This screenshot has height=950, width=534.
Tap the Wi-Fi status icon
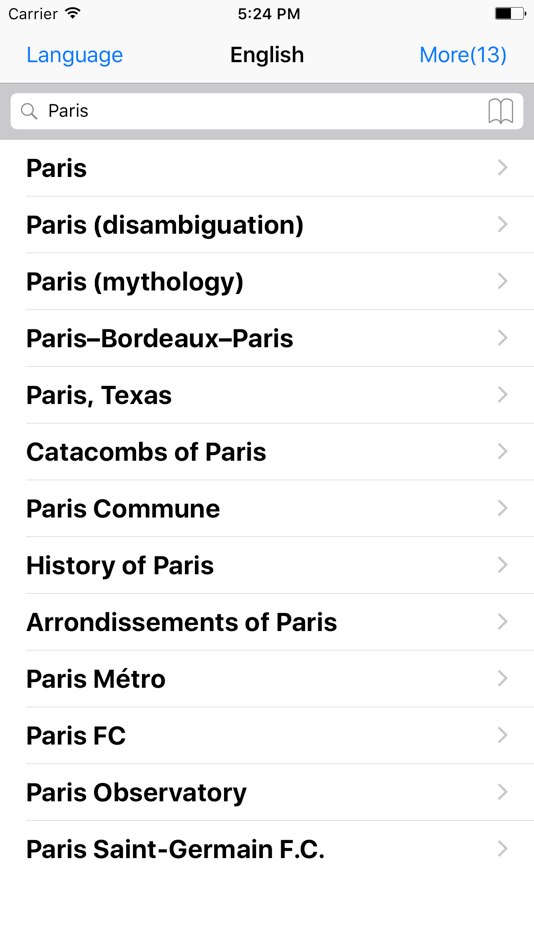[x=73, y=13]
